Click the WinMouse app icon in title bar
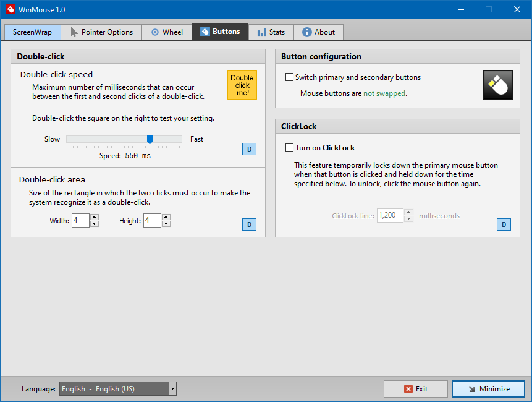The width and height of the screenshot is (532, 402). pyautogui.click(x=10, y=9)
